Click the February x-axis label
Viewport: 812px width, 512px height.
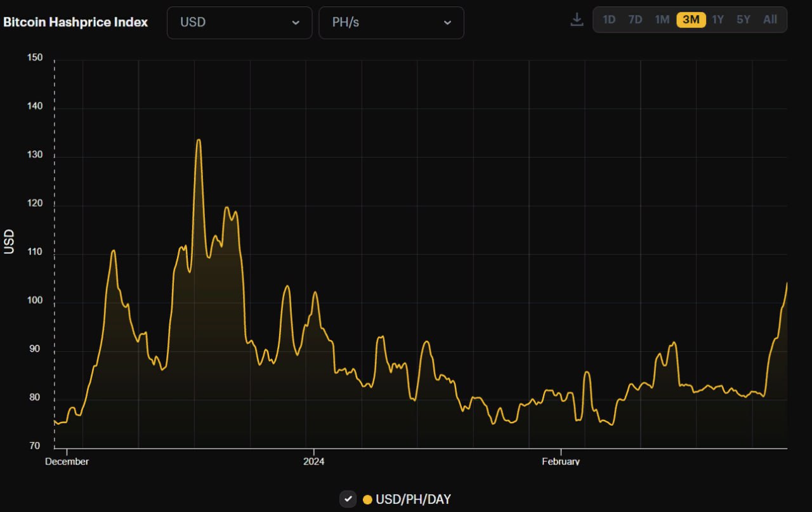coord(561,462)
